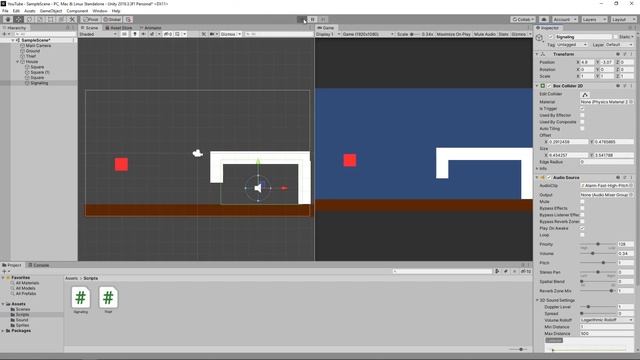Adjust the Priority slider
This screenshot has height=360, width=640.
coord(598,244)
